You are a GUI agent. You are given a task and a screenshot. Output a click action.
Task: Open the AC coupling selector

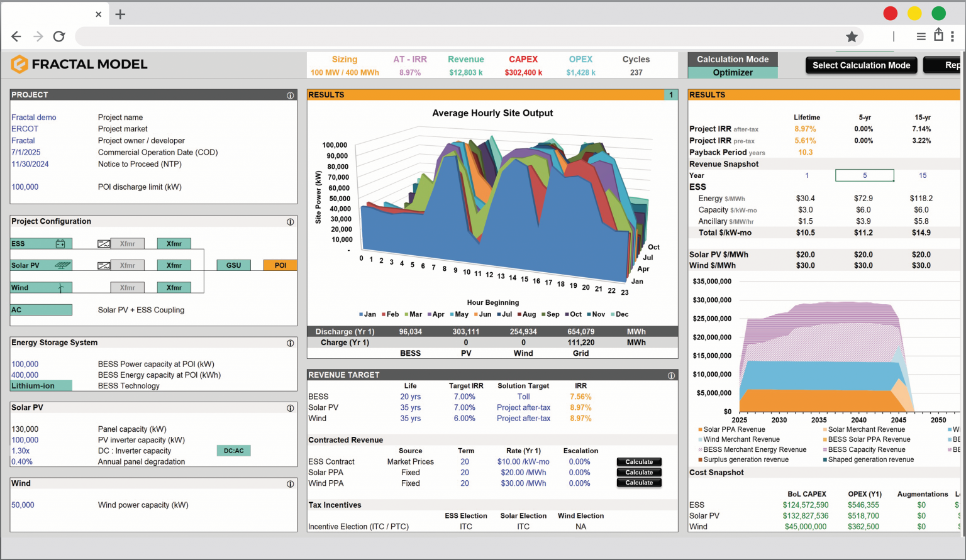click(41, 310)
